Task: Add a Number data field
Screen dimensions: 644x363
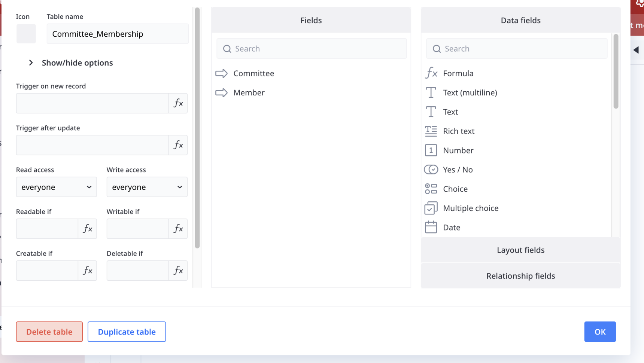Action: [458, 150]
